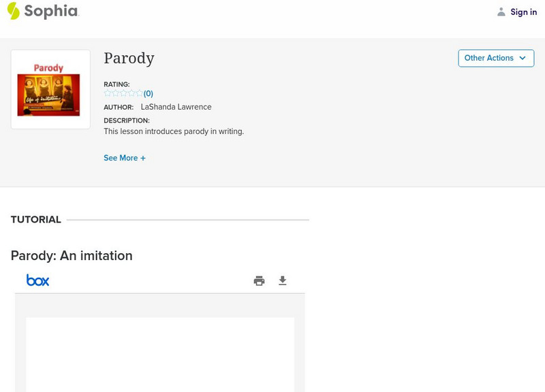Open the Parody lesson thumbnail image
This screenshot has width=545, height=392.
pyautogui.click(x=50, y=89)
